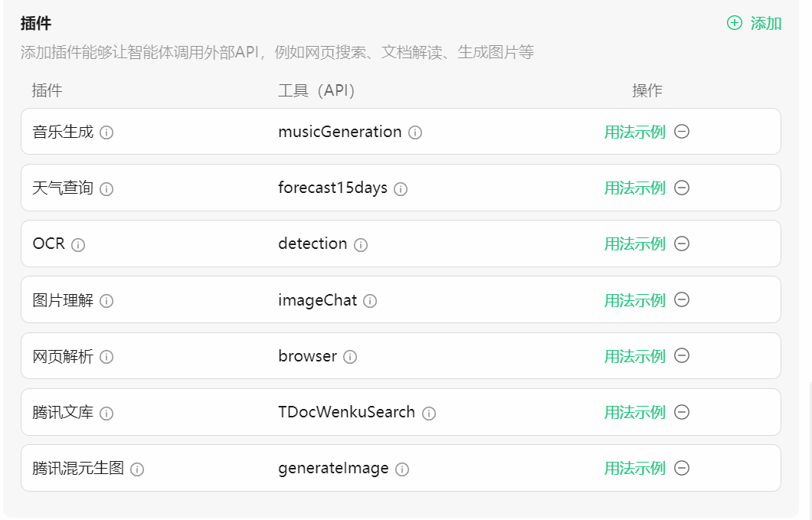
Task: Click info icon beside detection tool
Action: click(361, 245)
